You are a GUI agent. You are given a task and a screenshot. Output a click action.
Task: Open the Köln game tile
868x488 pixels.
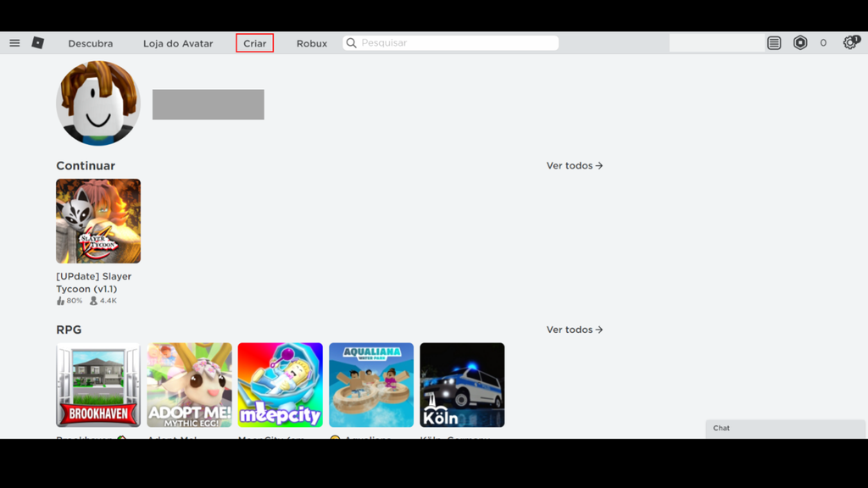pyautogui.click(x=462, y=385)
